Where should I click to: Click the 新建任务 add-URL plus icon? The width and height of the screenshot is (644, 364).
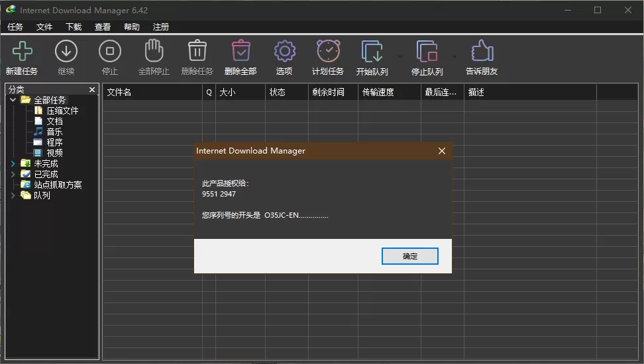click(22, 52)
